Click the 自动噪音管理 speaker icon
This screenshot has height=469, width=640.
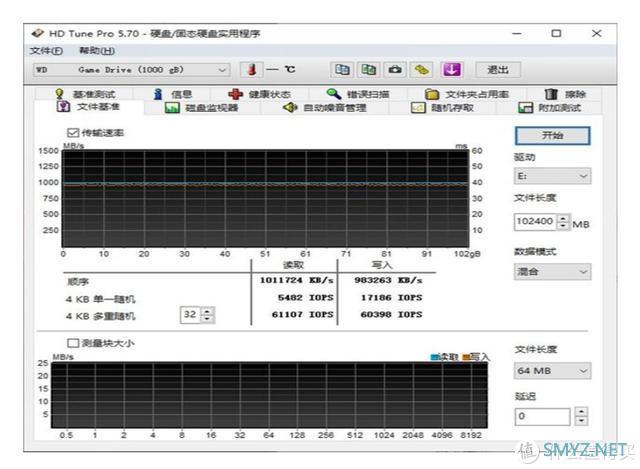[290, 107]
